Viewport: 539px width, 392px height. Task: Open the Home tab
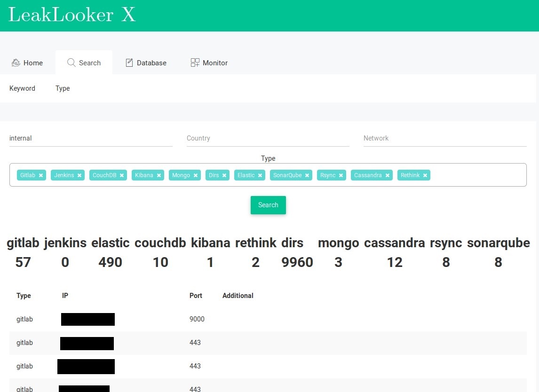point(27,63)
